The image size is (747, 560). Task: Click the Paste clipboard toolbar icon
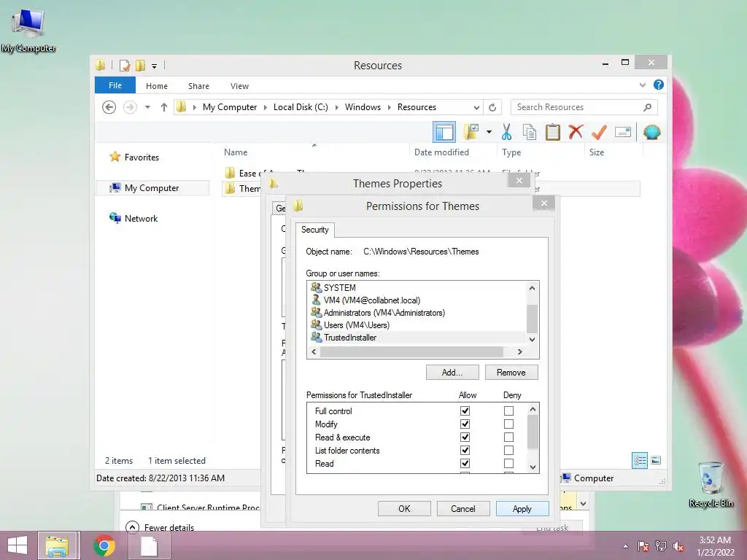(x=553, y=132)
